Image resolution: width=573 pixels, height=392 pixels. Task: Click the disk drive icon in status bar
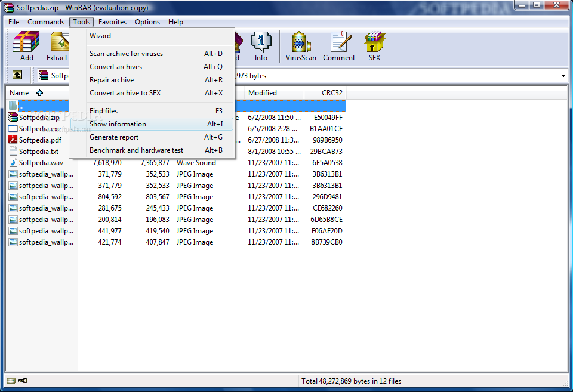[11, 381]
